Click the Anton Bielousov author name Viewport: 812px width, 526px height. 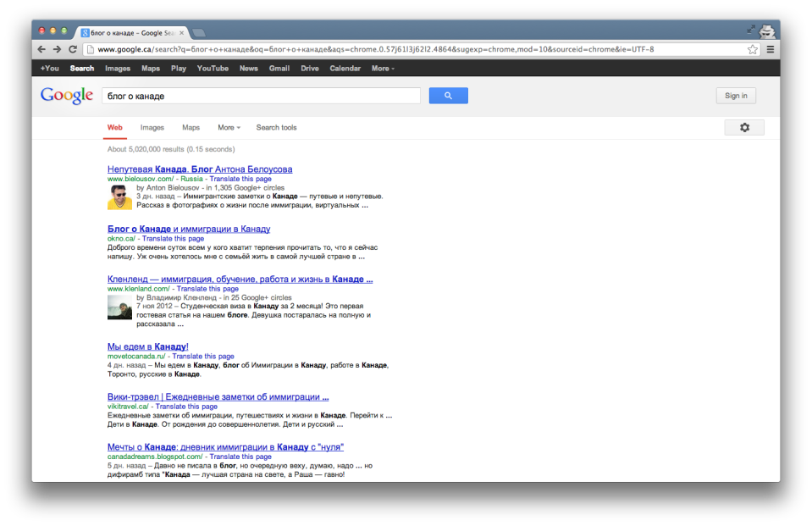173,187
